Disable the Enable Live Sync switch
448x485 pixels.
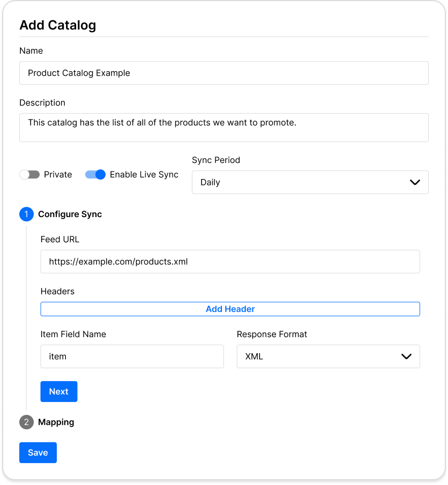pyautogui.click(x=95, y=175)
